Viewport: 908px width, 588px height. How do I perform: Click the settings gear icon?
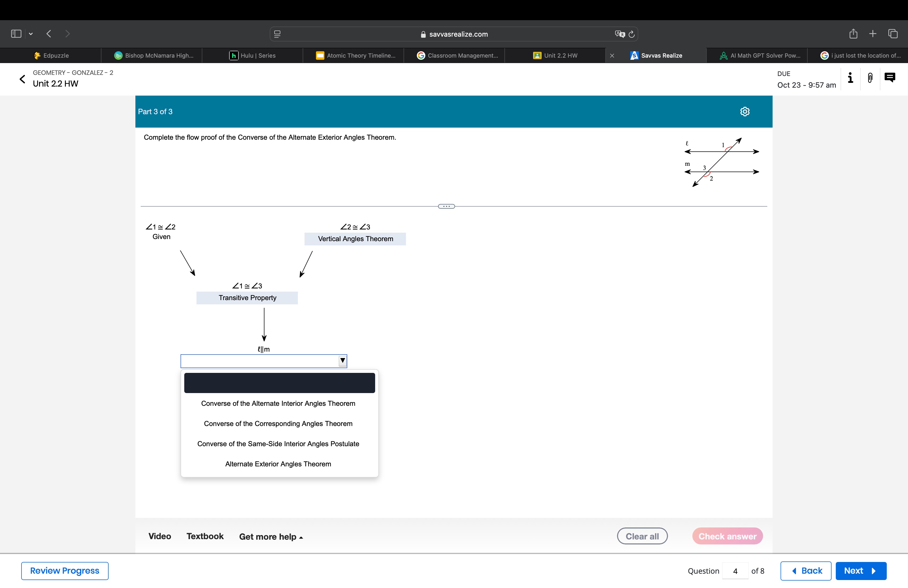744,111
